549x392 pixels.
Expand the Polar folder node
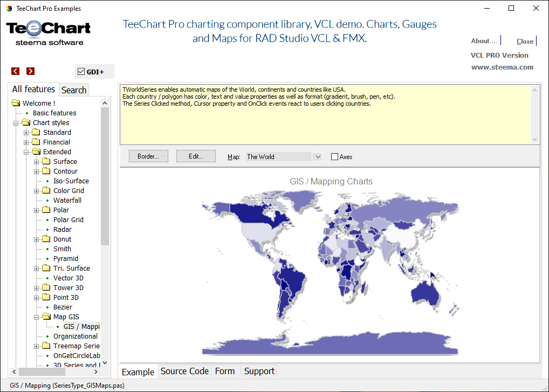tap(37, 210)
